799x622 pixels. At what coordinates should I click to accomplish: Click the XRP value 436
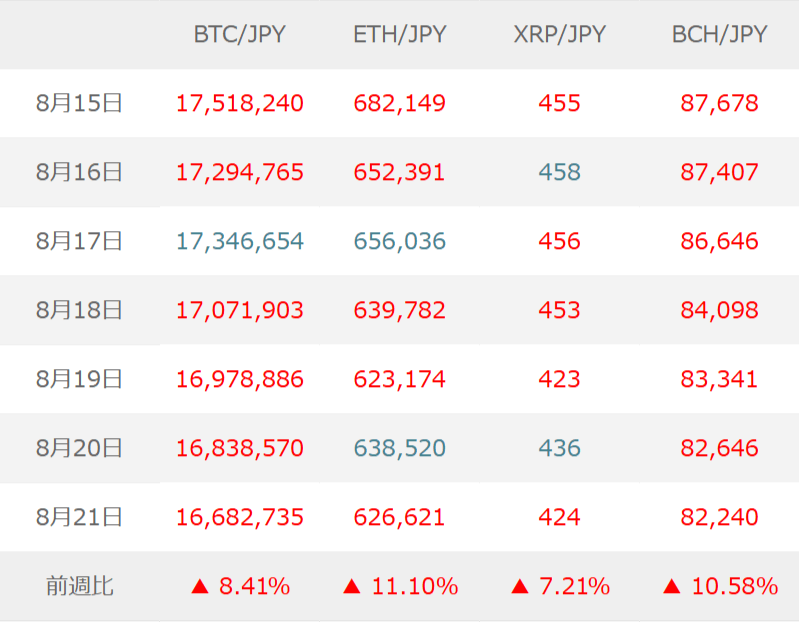tap(559, 448)
